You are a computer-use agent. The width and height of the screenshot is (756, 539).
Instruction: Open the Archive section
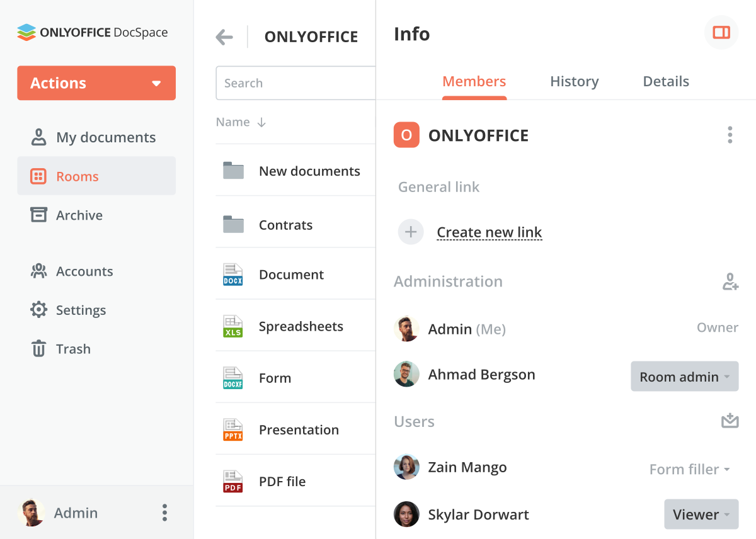pyautogui.click(x=79, y=215)
